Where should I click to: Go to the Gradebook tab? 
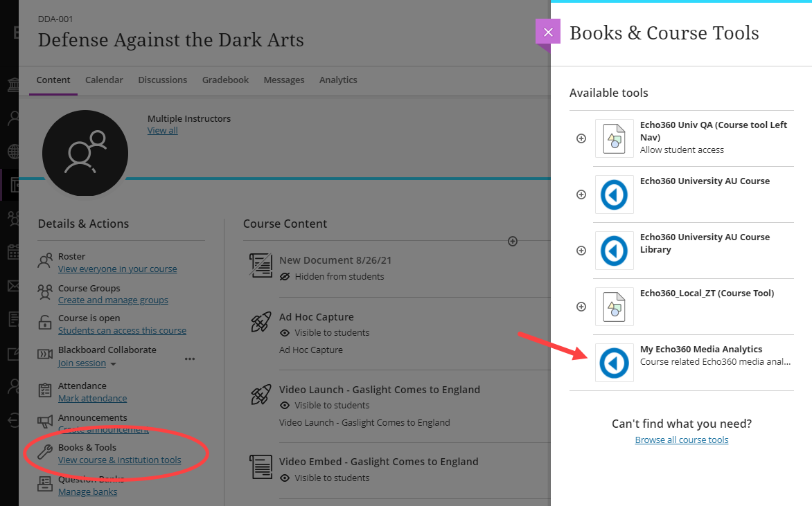point(225,80)
